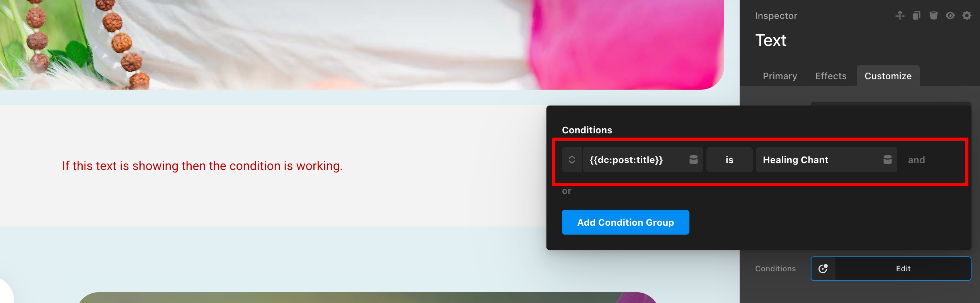Screen dimensions: 980x303
Task: Delete the Text element via trash icon
Action: click(x=933, y=15)
